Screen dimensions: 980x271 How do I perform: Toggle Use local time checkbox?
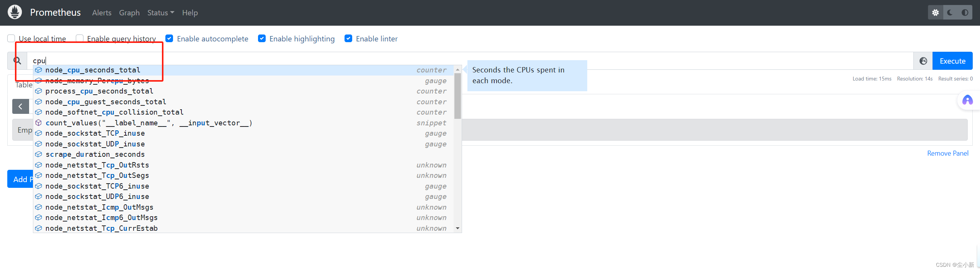[x=11, y=38]
